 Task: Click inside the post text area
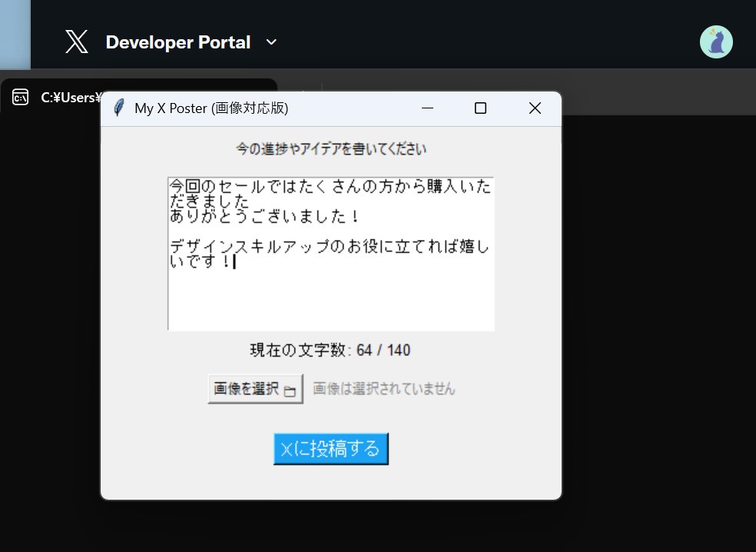pos(331,254)
